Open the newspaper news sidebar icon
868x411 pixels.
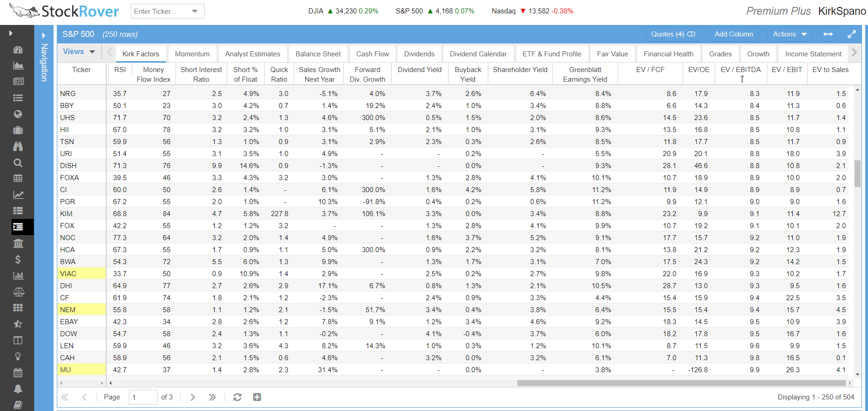tap(18, 82)
